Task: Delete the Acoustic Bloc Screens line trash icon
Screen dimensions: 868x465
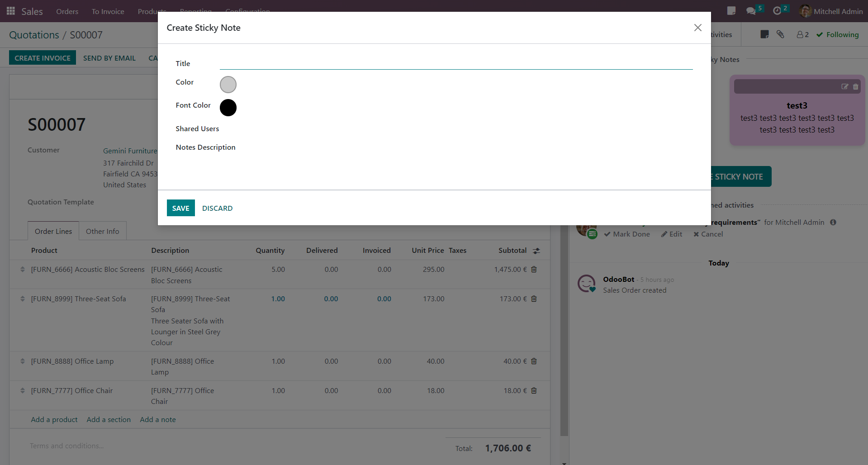Action: 534,269
